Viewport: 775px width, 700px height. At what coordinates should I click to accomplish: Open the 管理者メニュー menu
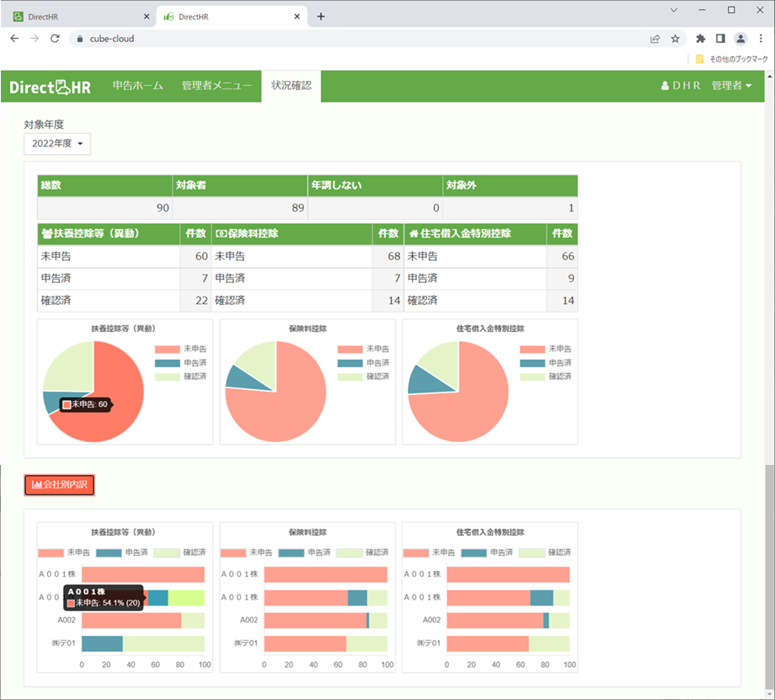216,86
